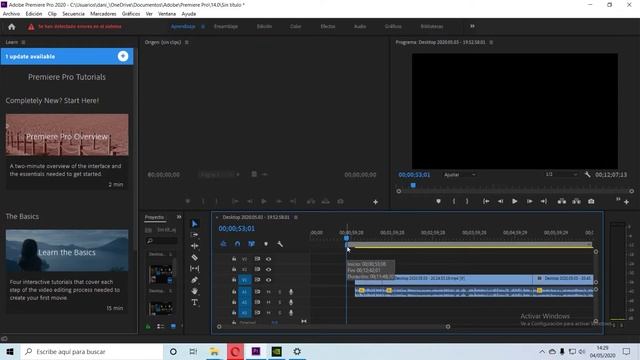The height and width of the screenshot is (360, 640).
Task: Step back one frame in Program monitor
Action: coord(500,201)
